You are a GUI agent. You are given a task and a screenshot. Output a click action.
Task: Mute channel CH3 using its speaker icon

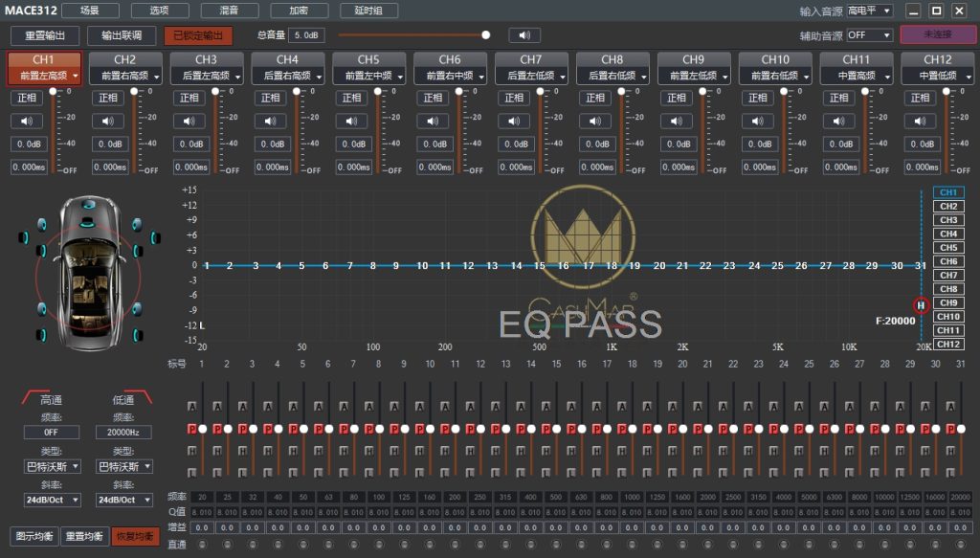tap(189, 121)
